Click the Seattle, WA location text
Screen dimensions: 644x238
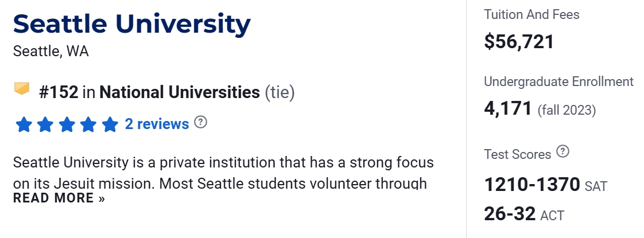pyautogui.click(x=51, y=51)
